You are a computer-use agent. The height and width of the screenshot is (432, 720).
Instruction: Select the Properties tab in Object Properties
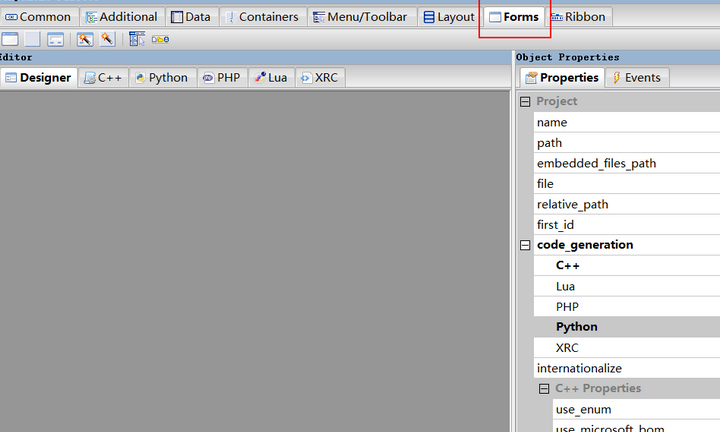tap(562, 78)
